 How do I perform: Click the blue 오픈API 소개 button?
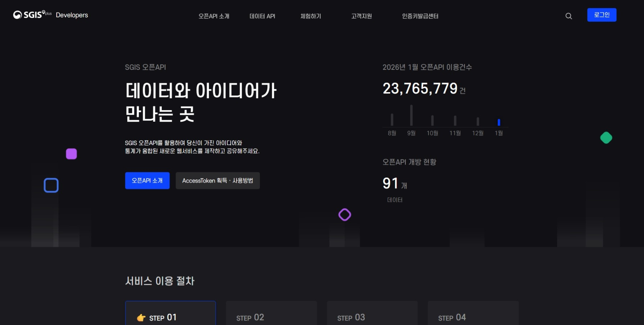point(147,181)
